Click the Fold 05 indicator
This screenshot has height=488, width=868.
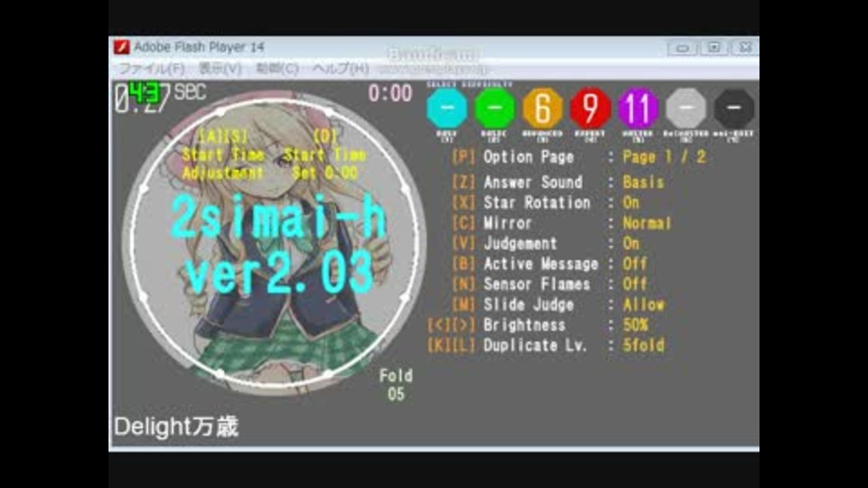pos(396,385)
